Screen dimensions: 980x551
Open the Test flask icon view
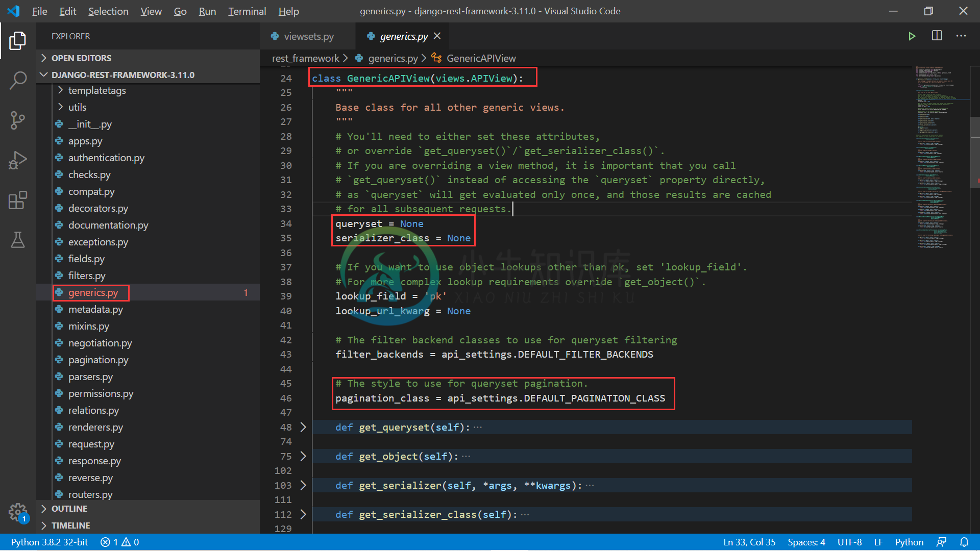tap(18, 240)
